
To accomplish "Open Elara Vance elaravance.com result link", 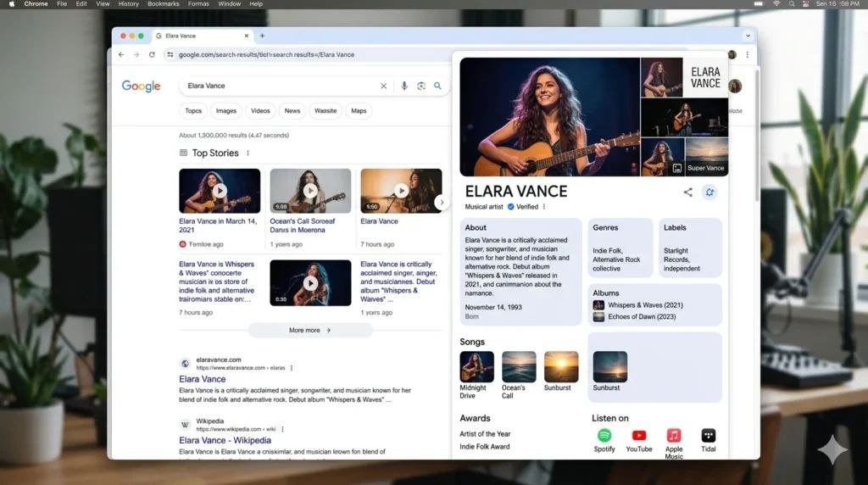I will pos(202,379).
